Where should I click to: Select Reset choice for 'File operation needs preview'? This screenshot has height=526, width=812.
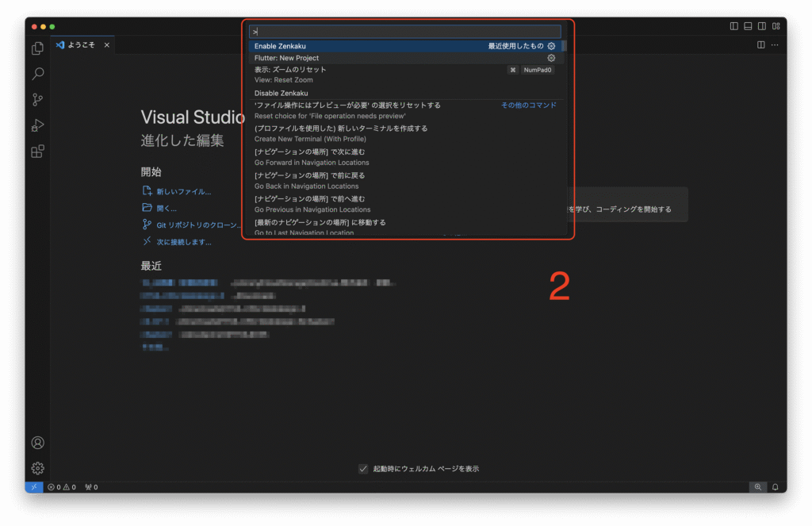[x=405, y=110]
